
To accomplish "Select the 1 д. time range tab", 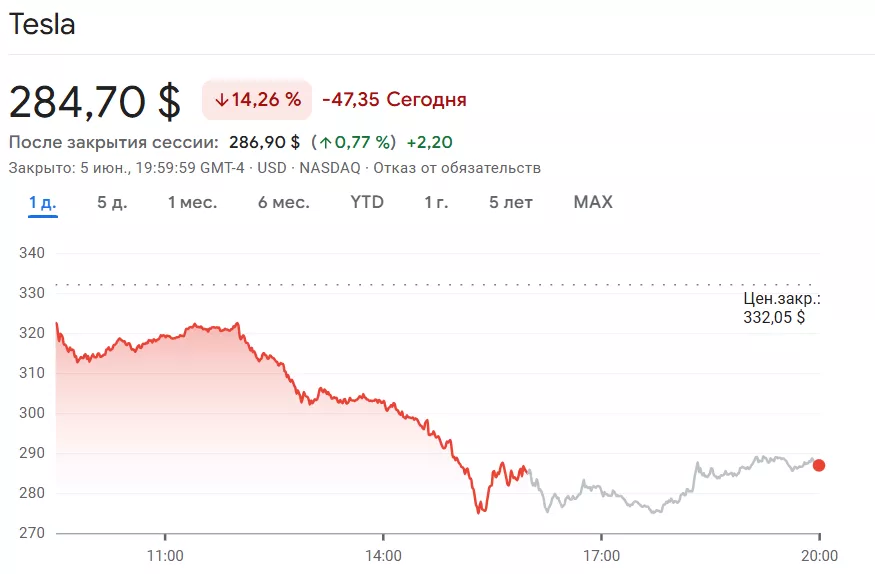I will click(x=42, y=203).
